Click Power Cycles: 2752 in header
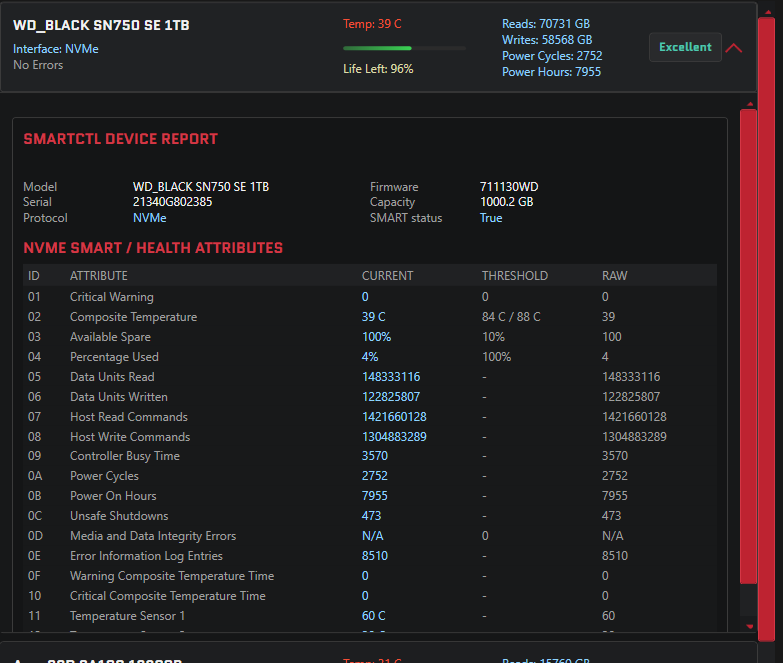This screenshot has width=783, height=663. click(552, 56)
